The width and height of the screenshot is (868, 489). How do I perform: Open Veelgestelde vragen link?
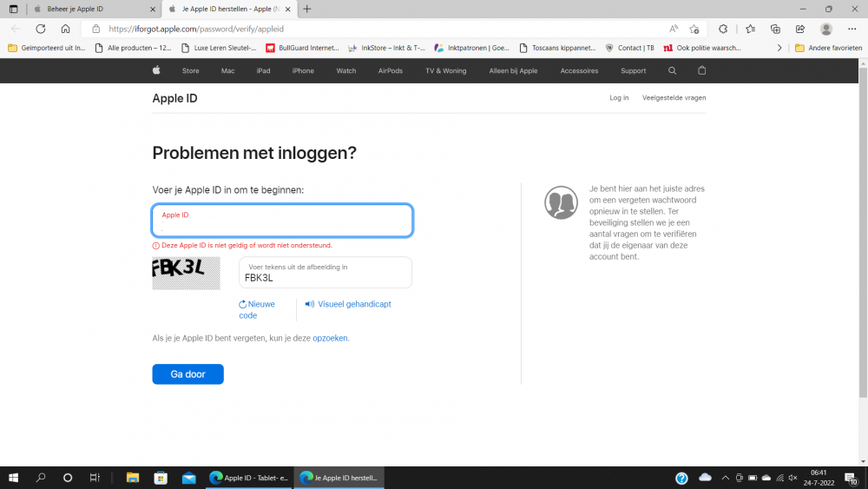pos(674,98)
